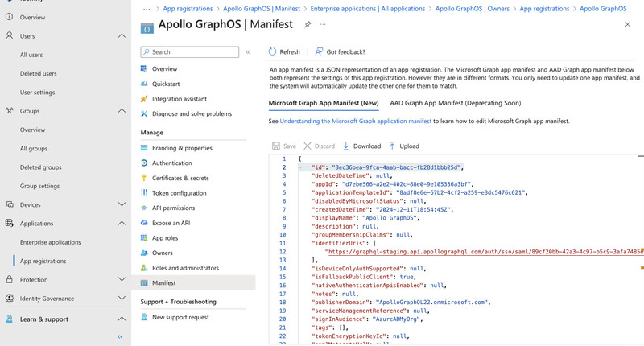Viewport: 644px width, 346px height.
Task: Close the Manifest blade with the X
Action: coord(627,25)
